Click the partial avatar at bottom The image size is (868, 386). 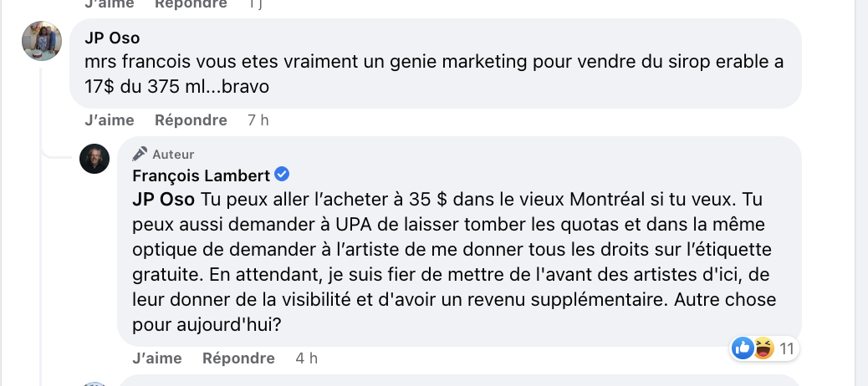[94, 383]
